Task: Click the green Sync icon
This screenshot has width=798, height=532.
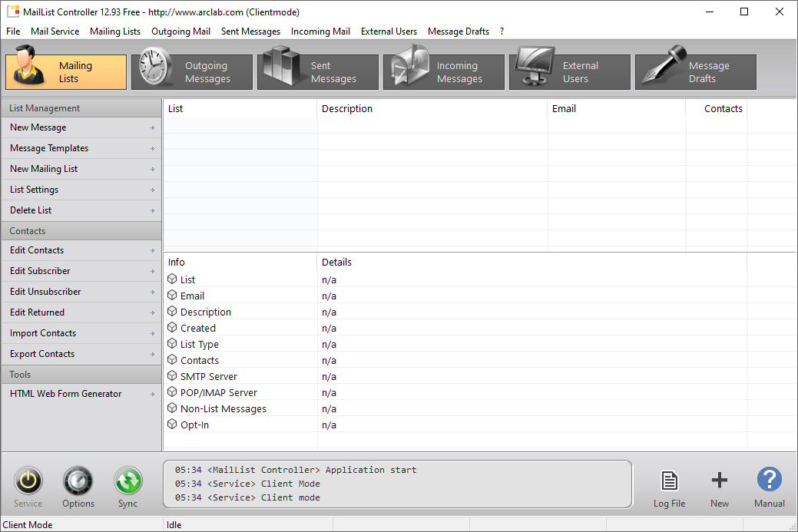Action: [x=127, y=481]
